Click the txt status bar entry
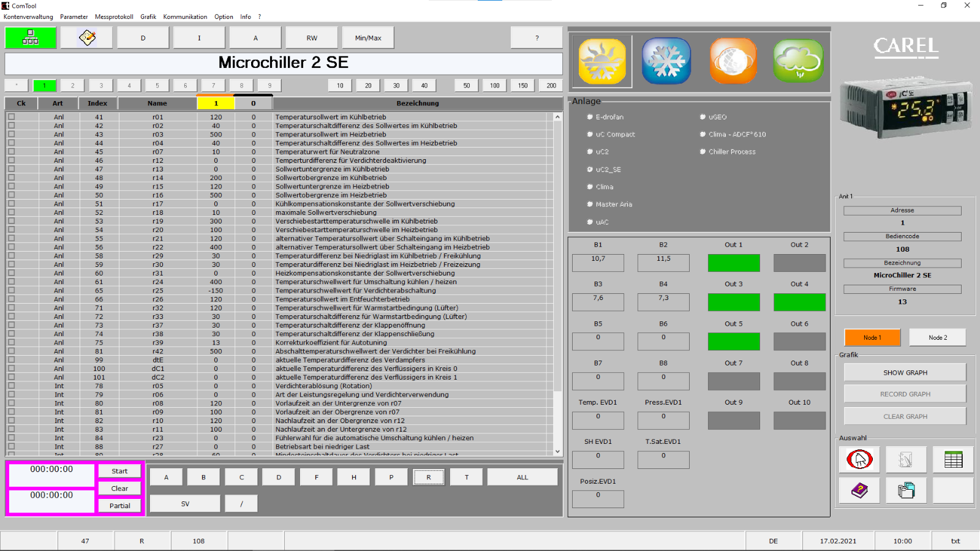Viewport: 980px width, 551px height. pyautogui.click(x=956, y=541)
